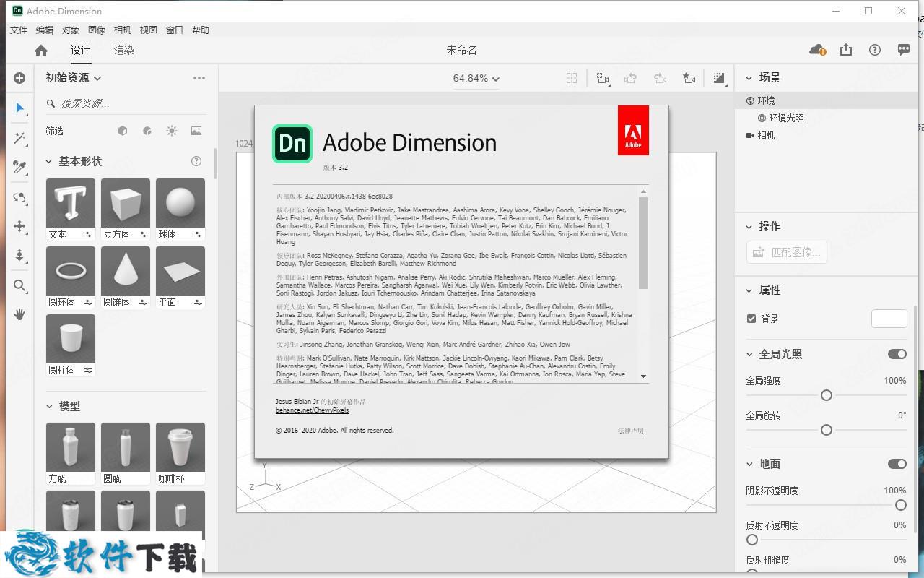Collapse the 属性 panel

[749, 290]
